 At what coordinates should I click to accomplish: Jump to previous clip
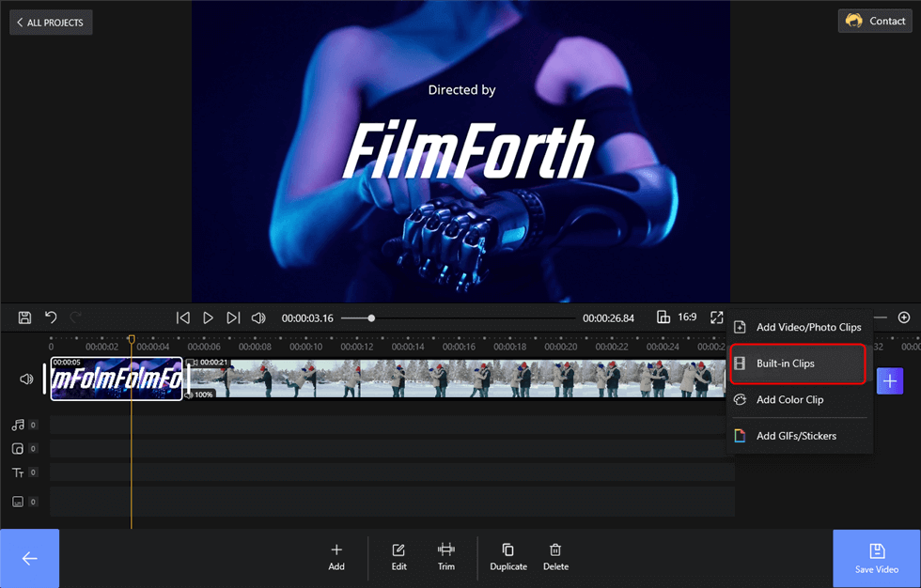pyautogui.click(x=182, y=317)
